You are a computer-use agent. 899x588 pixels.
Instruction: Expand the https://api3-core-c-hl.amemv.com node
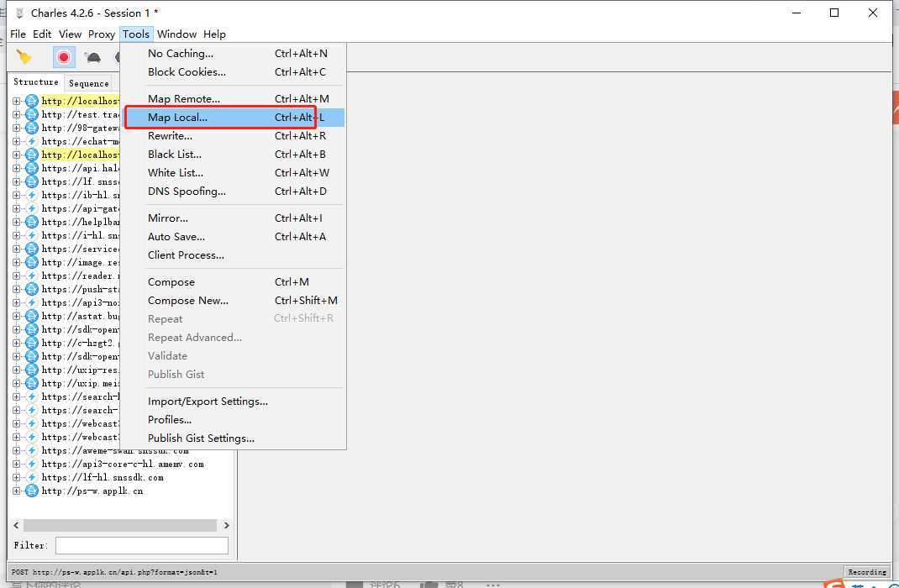[16, 465]
